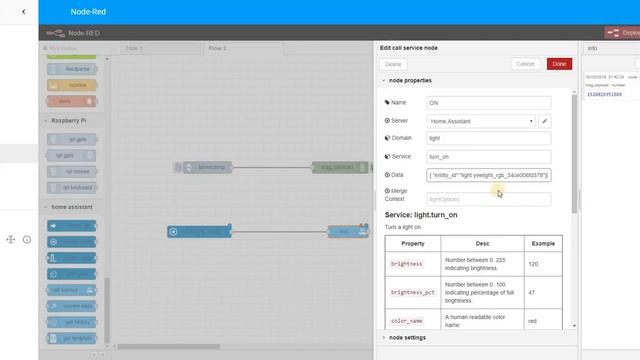Click the Node-Red title in blue header
This screenshot has width=640, height=360.
(x=88, y=12)
